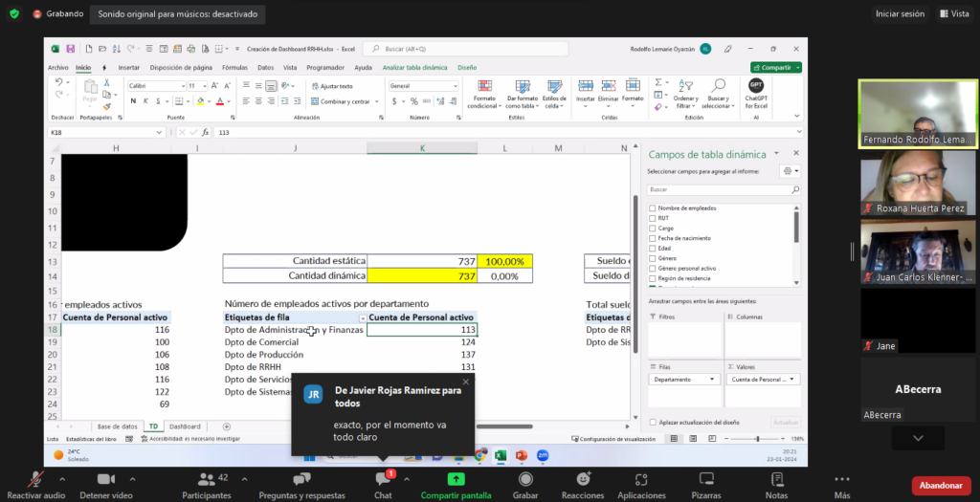Click the red Abandonar button

click(940, 486)
